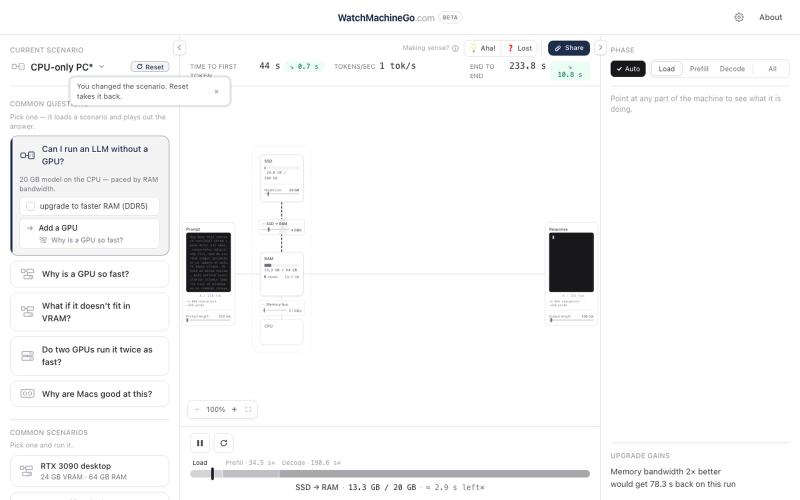The height and width of the screenshot is (500, 800).
Task: Open the About page
Action: tap(770, 17)
